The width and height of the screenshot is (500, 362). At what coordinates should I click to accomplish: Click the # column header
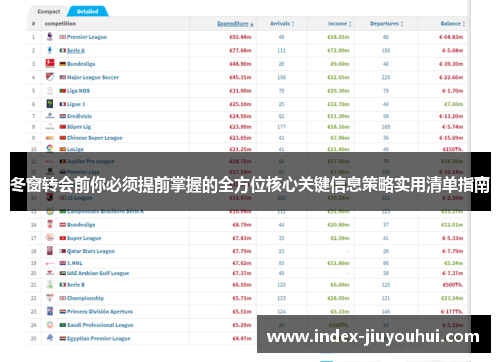click(x=33, y=24)
